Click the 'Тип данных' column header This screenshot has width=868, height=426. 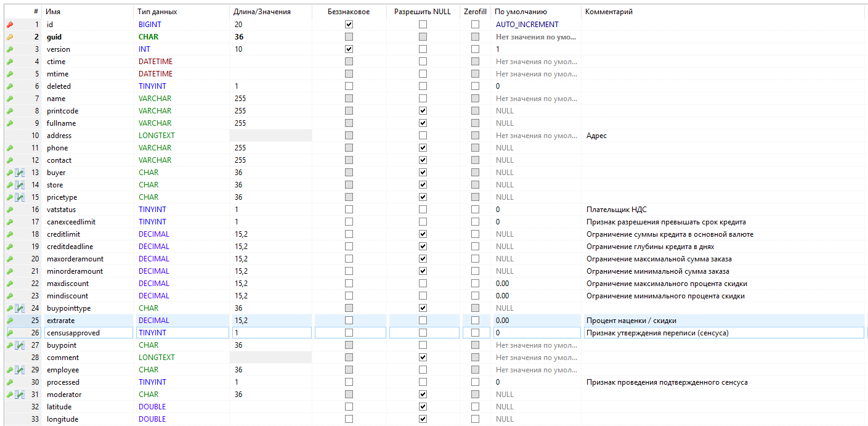coord(158,12)
